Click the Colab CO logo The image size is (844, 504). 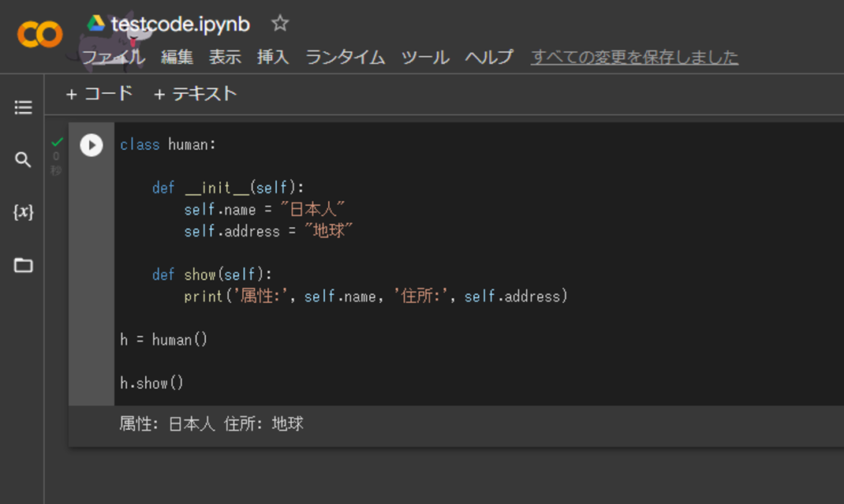(x=40, y=35)
